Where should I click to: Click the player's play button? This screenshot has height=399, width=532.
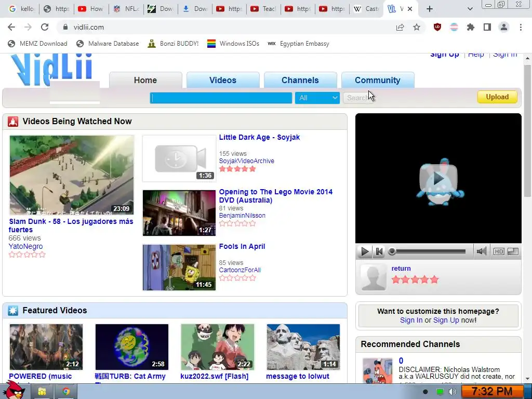point(365,251)
